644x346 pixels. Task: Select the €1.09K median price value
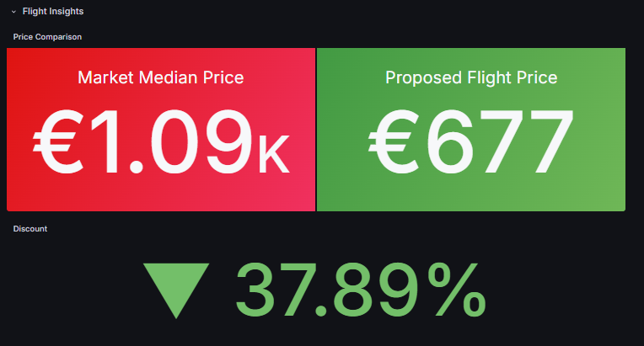click(160, 141)
